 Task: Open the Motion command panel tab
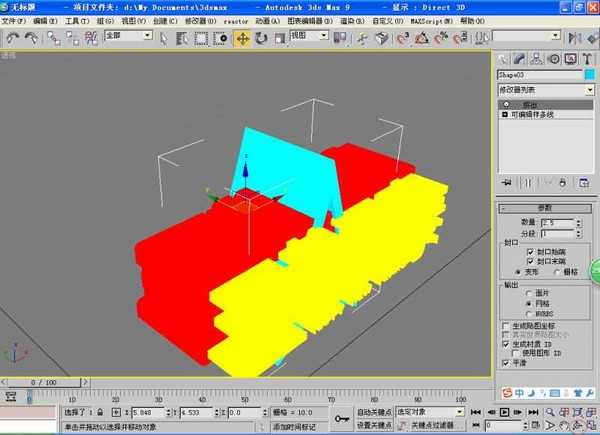[554, 59]
